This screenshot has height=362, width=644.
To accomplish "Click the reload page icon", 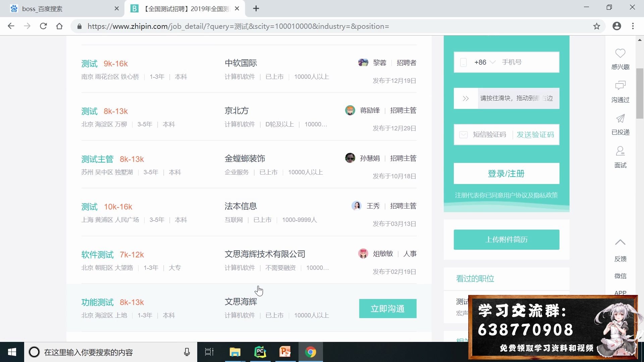I will (x=43, y=26).
